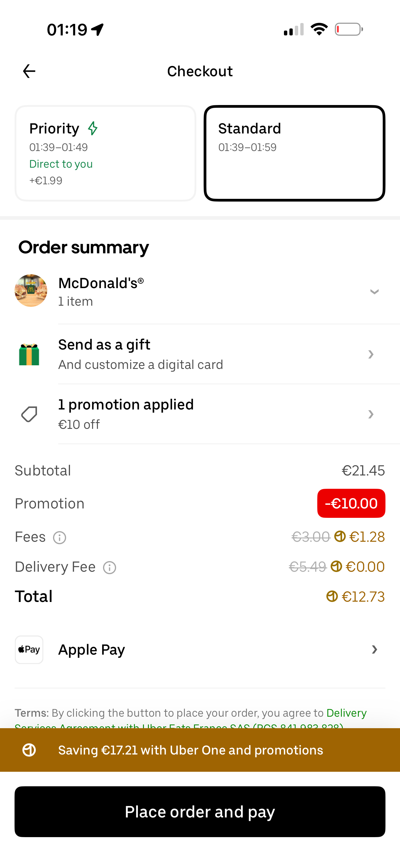Expand McDonald's order items chevron
The height and width of the screenshot is (868, 400).
[x=374, y=291]
